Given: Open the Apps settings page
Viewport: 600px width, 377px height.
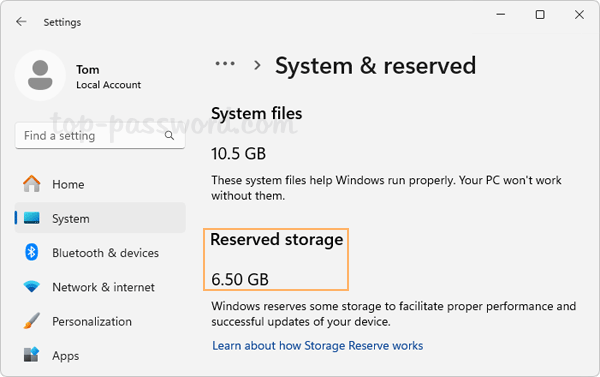Looking at the screenshot, I should coord(66,356).
